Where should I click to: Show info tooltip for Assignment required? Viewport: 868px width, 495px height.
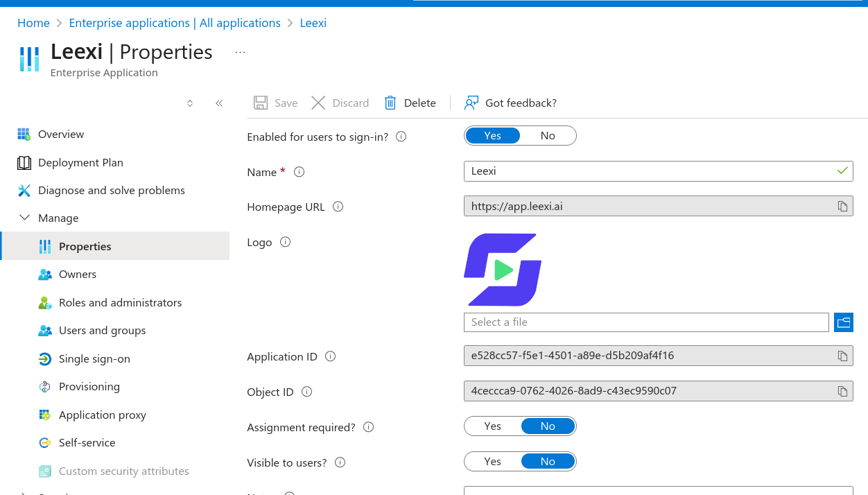(369, 427)
